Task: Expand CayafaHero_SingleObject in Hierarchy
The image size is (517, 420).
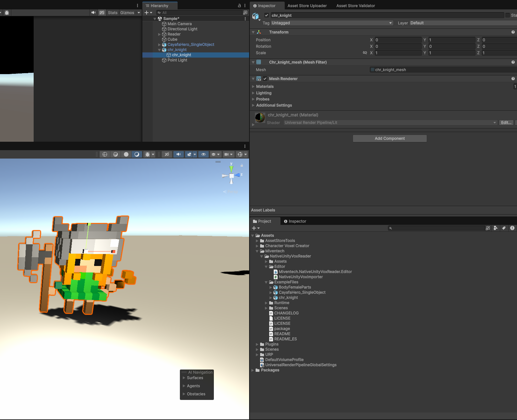Action: pos(159,45)
